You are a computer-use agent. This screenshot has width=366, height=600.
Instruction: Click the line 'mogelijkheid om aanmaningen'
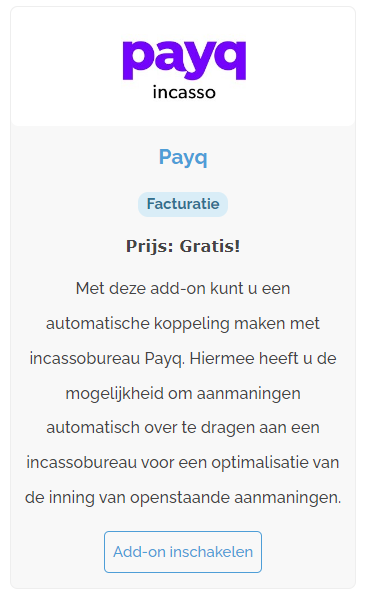click(x=183, y=394)
